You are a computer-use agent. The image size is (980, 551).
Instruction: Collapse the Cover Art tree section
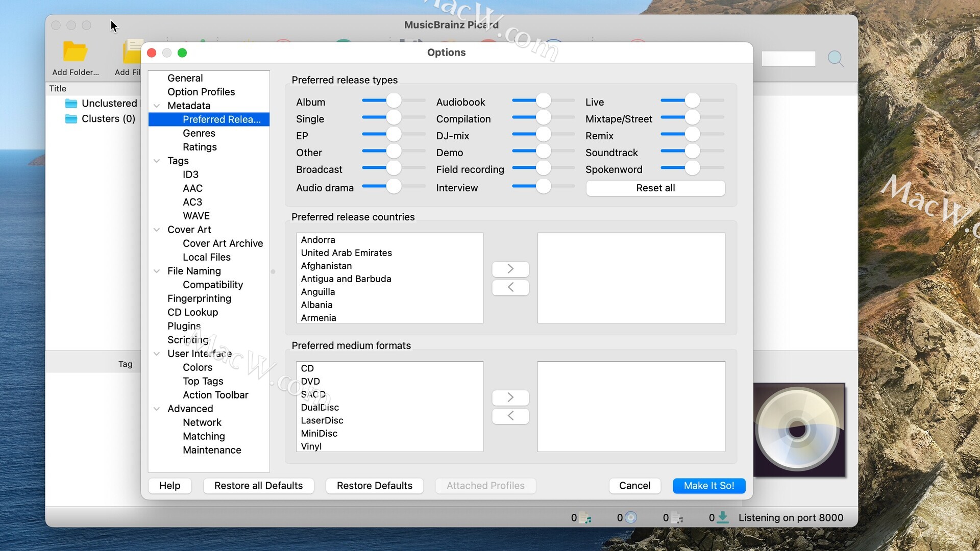pos(157,230)
